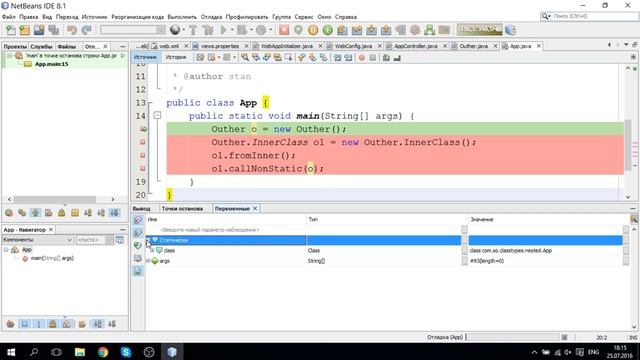
Task: Close the App.java editor tab
Action: tap(539, 46)
